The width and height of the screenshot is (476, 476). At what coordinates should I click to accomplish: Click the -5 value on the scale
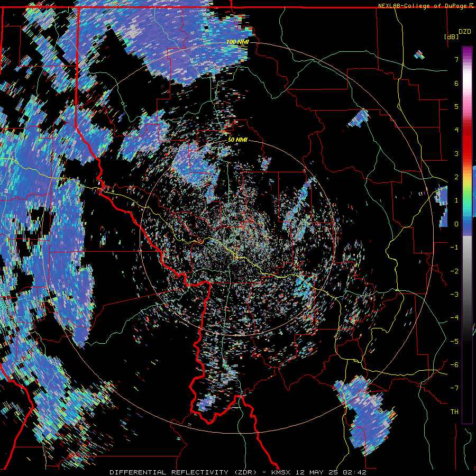pos(454,342)
